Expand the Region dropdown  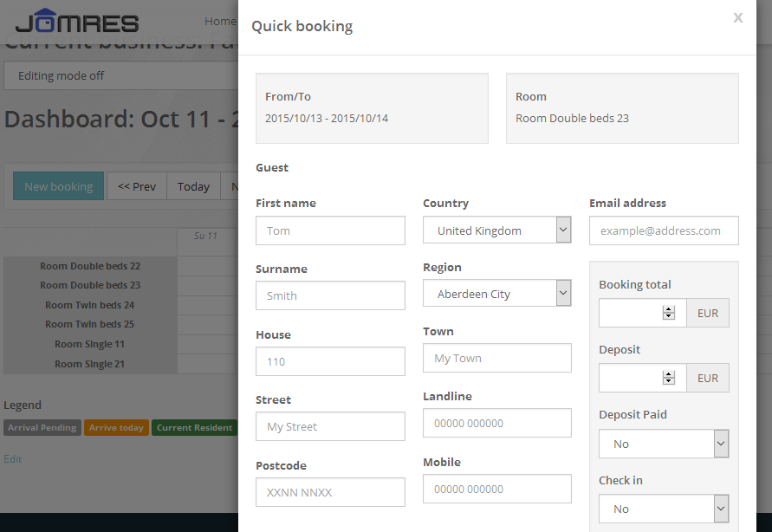pos(496,294)
